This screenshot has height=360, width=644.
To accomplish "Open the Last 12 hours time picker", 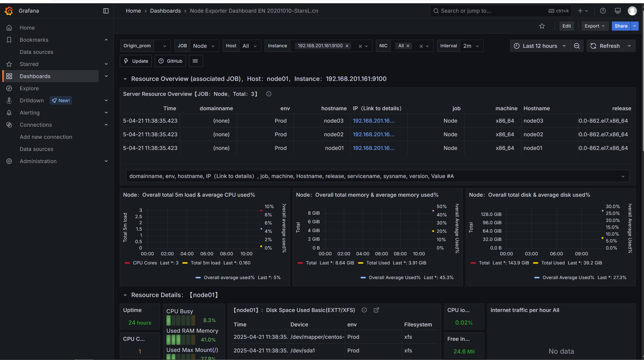I will tap(540, 46).
